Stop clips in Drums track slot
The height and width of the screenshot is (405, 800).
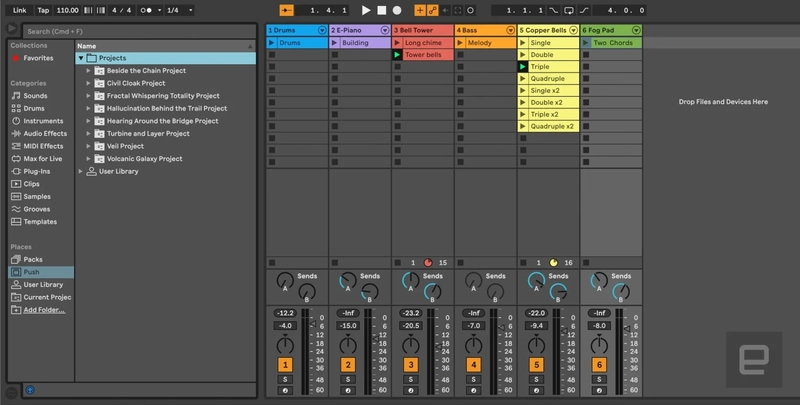click(x=272, y=263)
